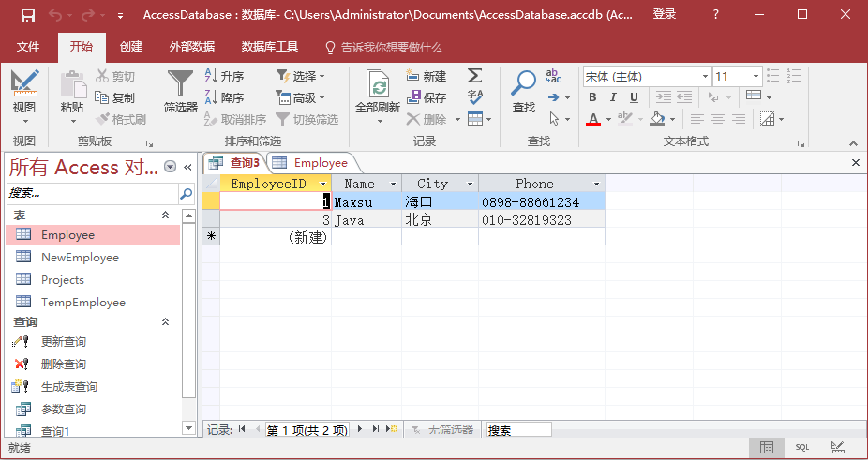Click the 新建 new record icon

pyautogui.click(x=427, y=76)
